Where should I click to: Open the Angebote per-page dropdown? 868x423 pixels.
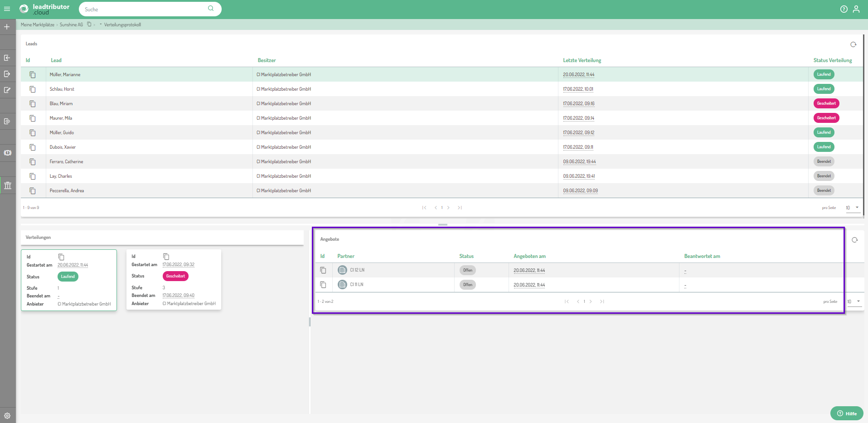(x=854, y=301)
